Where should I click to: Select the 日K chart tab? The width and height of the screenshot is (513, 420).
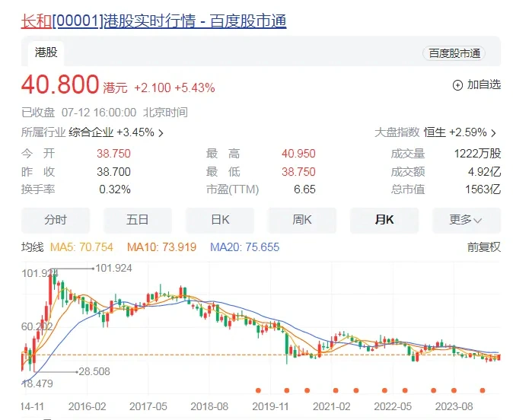[x=220, y=220]
